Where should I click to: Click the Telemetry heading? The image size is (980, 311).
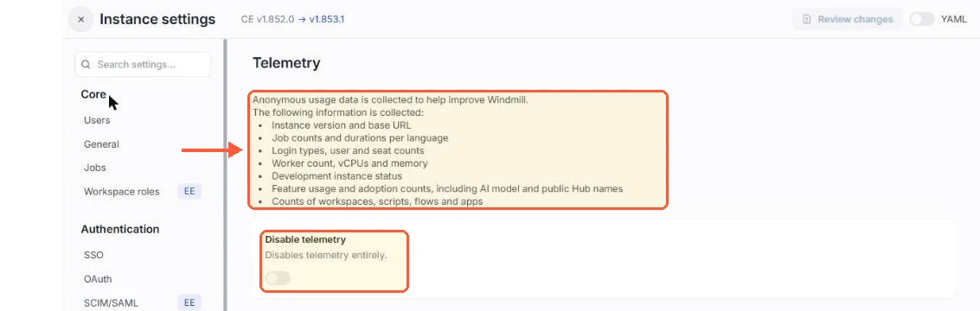(x=286, y=62)
